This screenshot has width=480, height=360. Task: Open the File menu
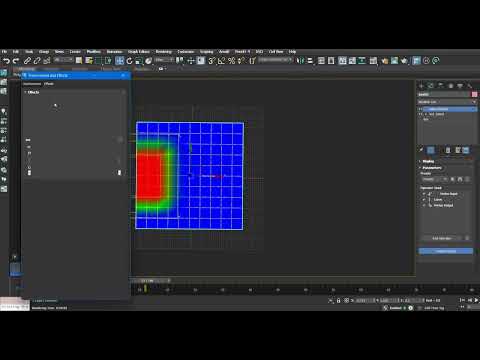[x=4, y=52]
